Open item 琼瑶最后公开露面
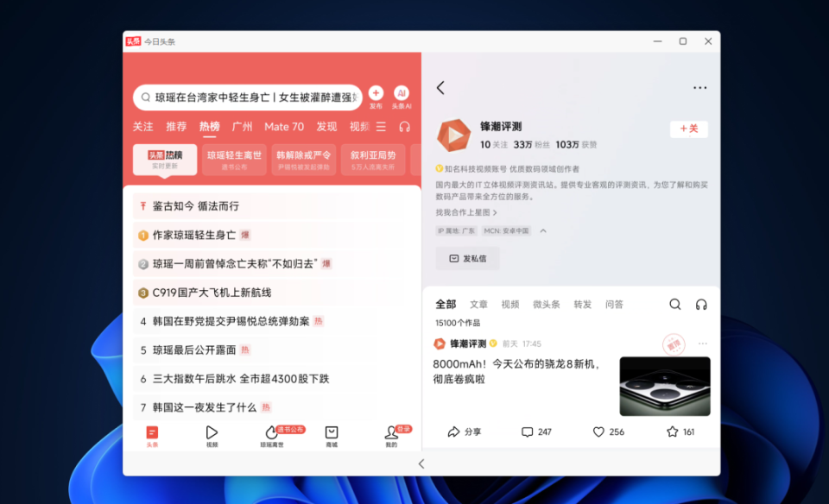Viewport: 829px width, 504px height. [x=272, y=350]
